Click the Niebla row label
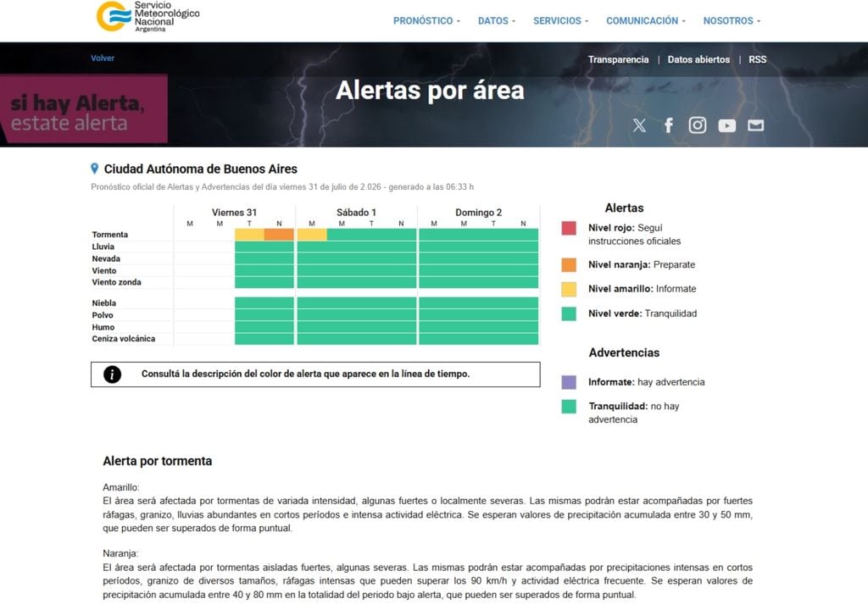The image size is (868, 610). [104, 303]
